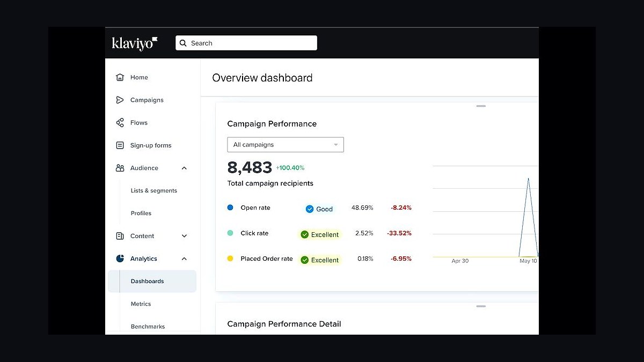Open Metrics under Analytics
644x362 pixels.
141,304
